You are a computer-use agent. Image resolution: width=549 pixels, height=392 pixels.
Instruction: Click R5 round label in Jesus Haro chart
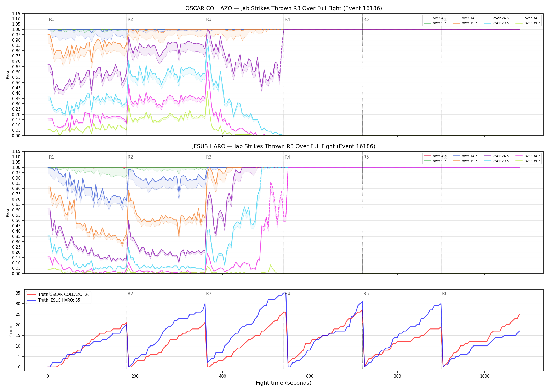(x=366, y=157)
